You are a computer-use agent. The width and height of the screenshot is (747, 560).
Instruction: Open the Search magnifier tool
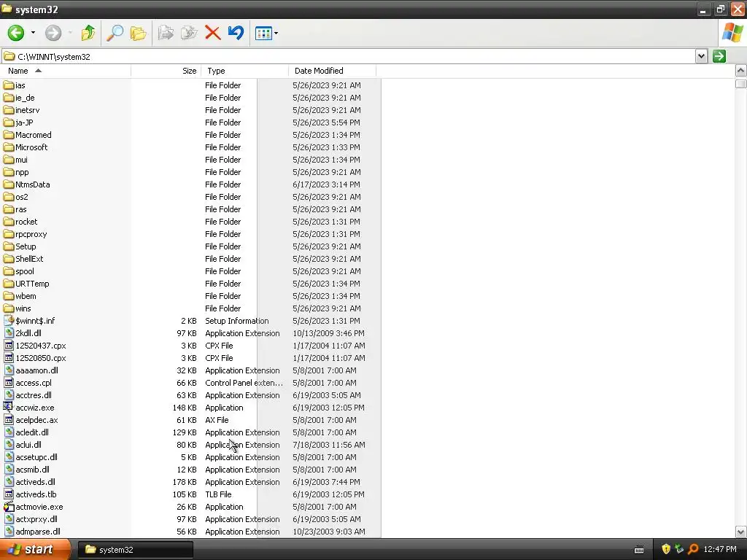coord(115,33)
